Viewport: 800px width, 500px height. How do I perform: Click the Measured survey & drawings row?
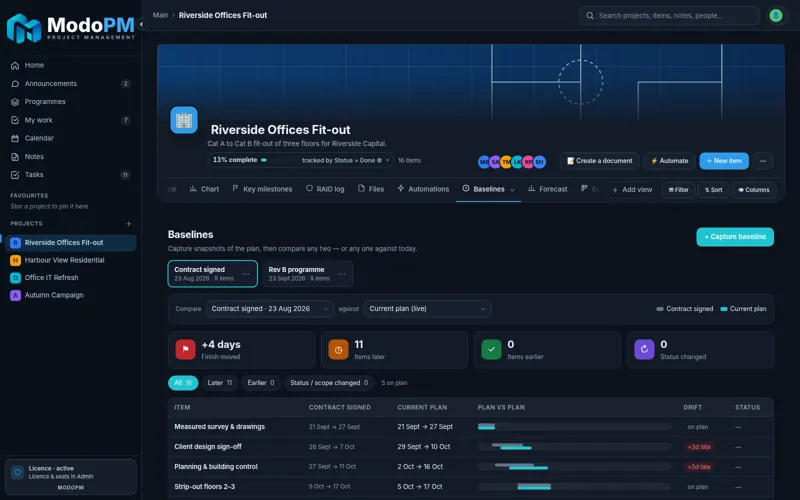[x=470, y=427]
